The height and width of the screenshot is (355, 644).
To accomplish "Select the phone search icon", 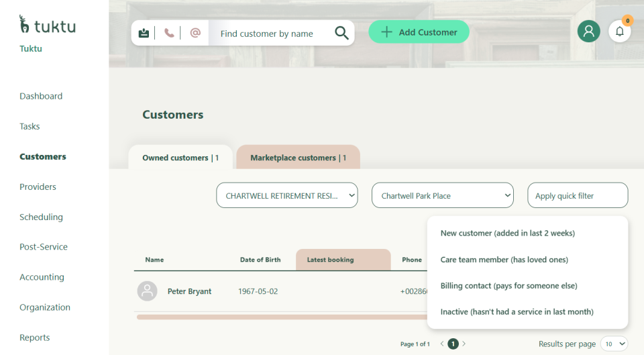I will [169, 33].
